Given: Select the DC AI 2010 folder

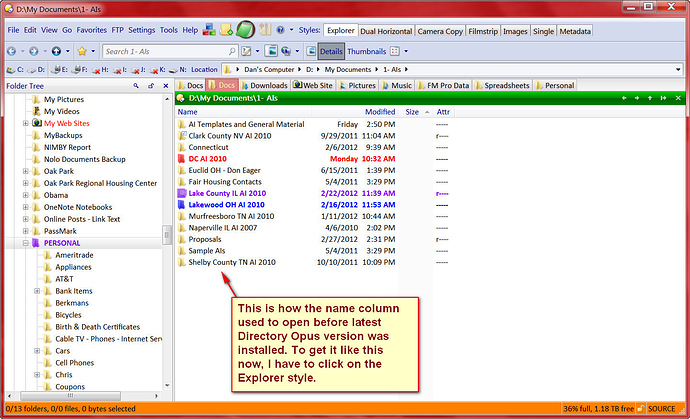Looking at the screenshot, I should [208, 159].
